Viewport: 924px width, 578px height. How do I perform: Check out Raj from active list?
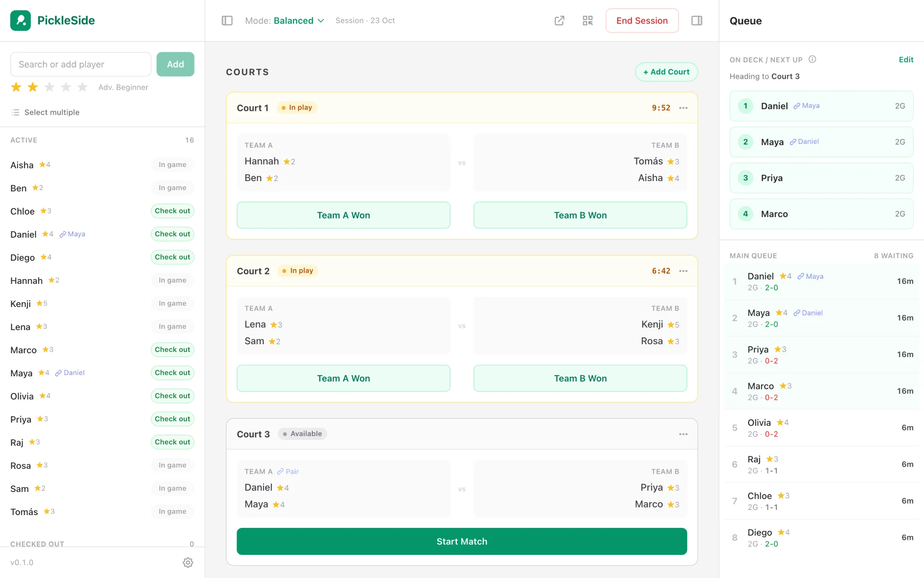[172, 442]
